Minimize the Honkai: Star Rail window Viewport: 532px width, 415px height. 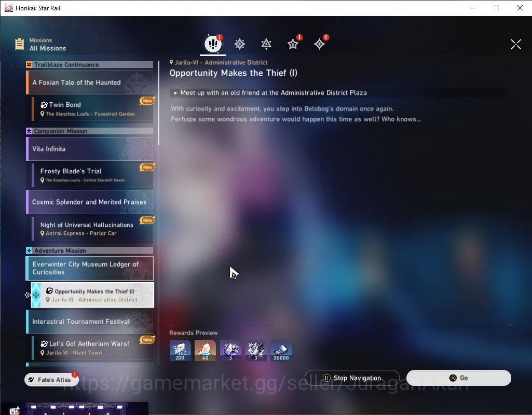point(473,8)
